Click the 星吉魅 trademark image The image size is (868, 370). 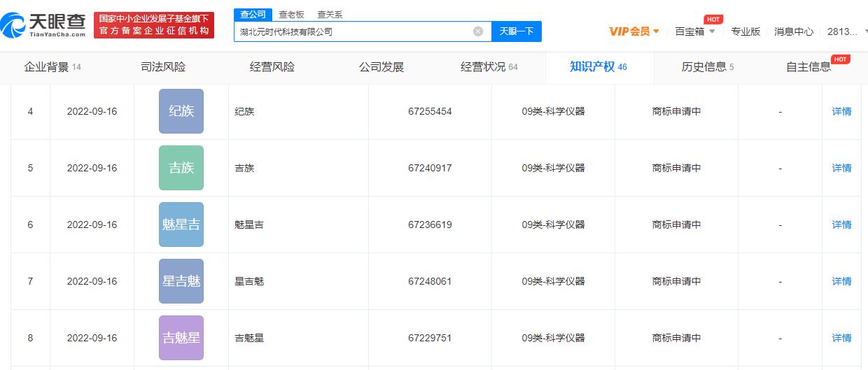pyautogui.click(x=181, y=281)
